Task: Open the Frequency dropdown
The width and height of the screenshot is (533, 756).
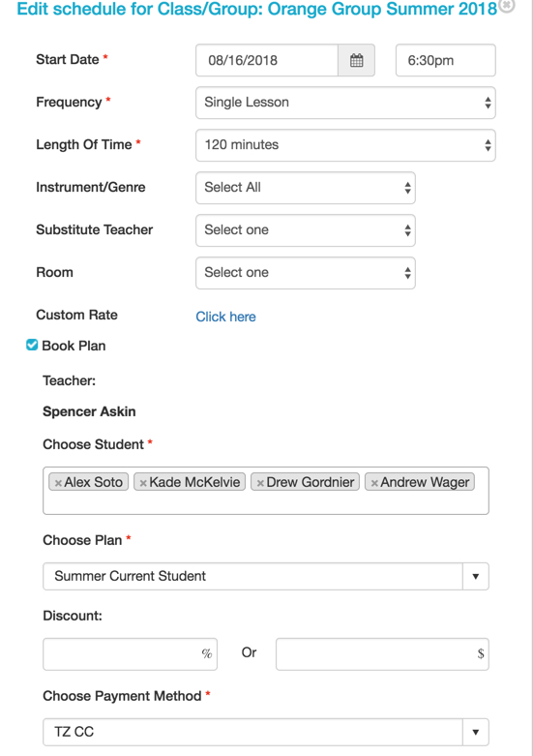Action: (x=345, y=103)
